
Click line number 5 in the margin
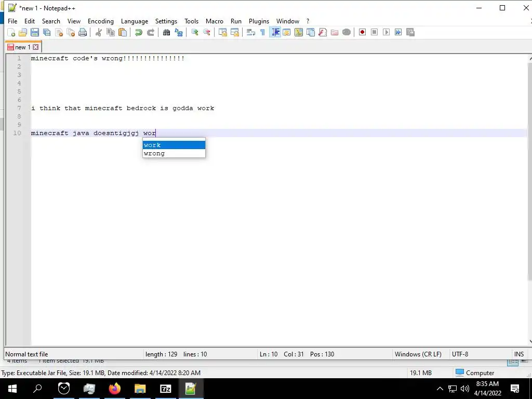pos(19,91)
